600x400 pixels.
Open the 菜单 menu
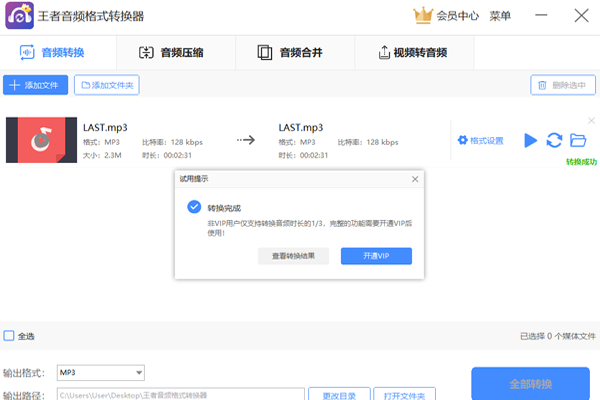500,15
